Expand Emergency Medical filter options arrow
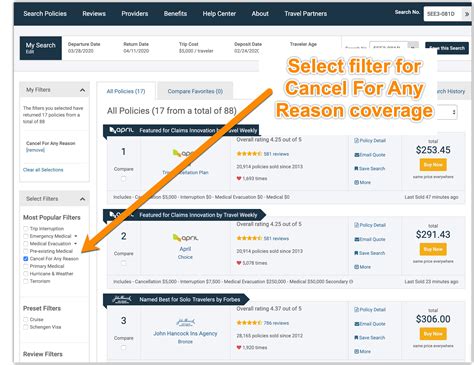474x365 pixels. (76, 236)
